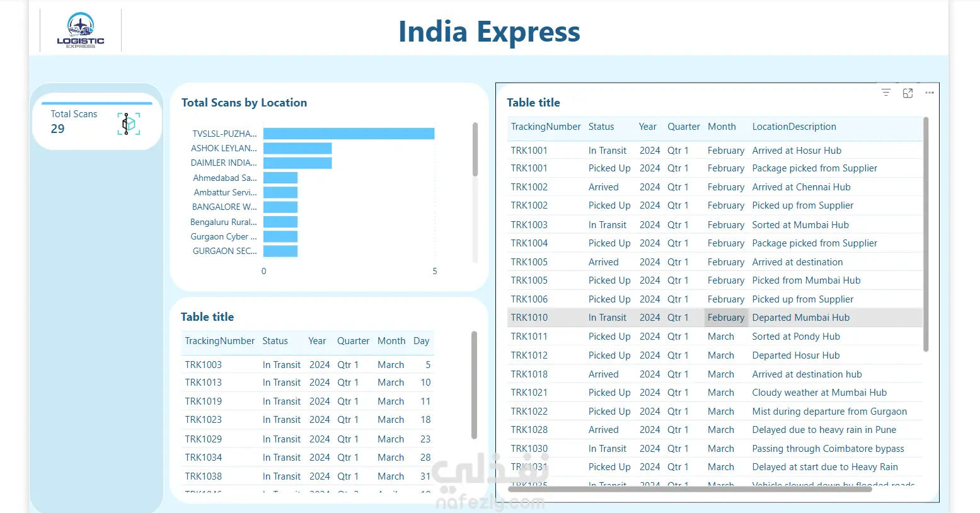Select the DAIMLER INDIA bar in the chart

(x=297, y=163)
